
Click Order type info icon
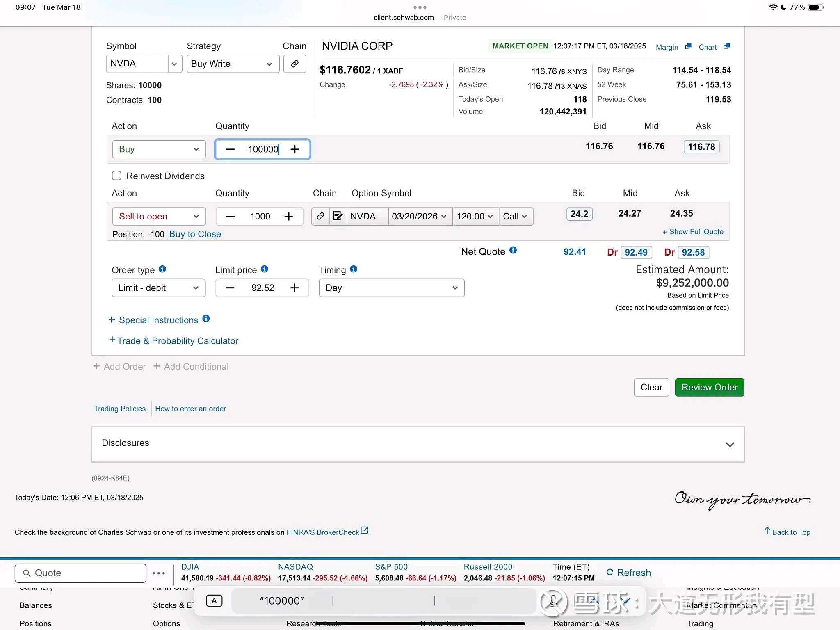162,269
